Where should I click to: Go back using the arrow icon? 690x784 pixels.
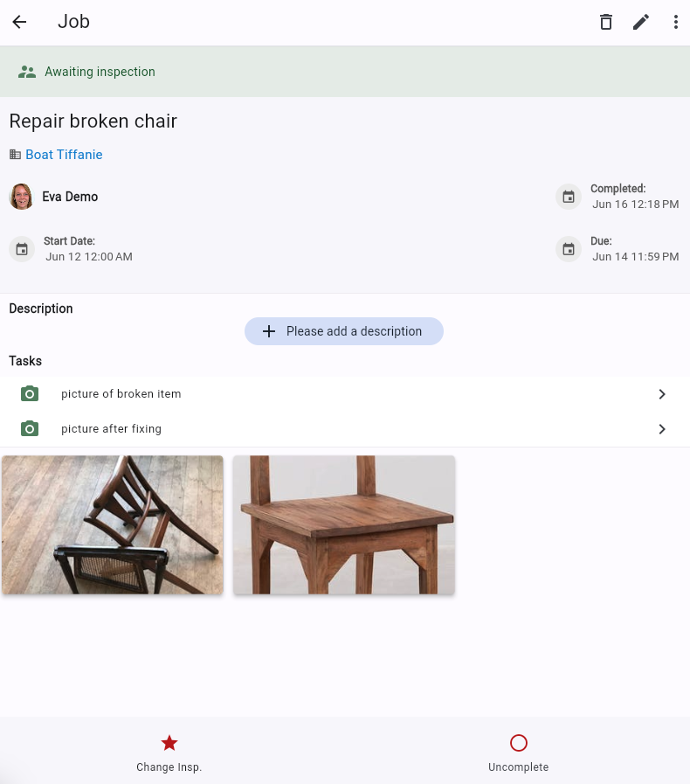(x=19, y=23)
